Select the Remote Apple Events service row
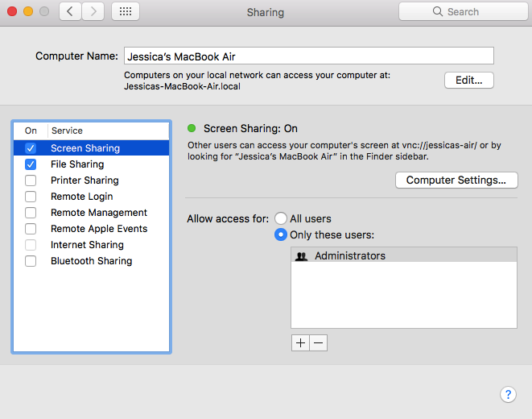This screenshot has height=419, width=532. click(91, 229)
